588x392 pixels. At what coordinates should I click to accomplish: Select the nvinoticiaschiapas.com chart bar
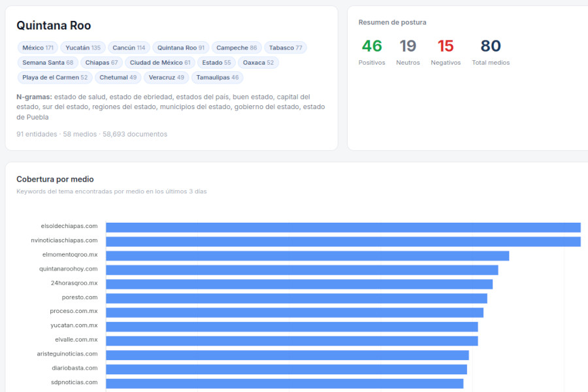click(x=343, y=242)
